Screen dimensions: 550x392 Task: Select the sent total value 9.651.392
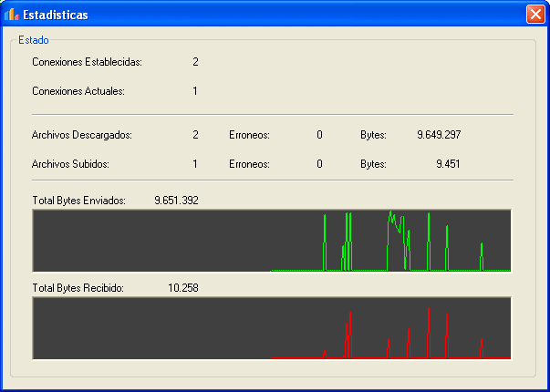[177, 199]
